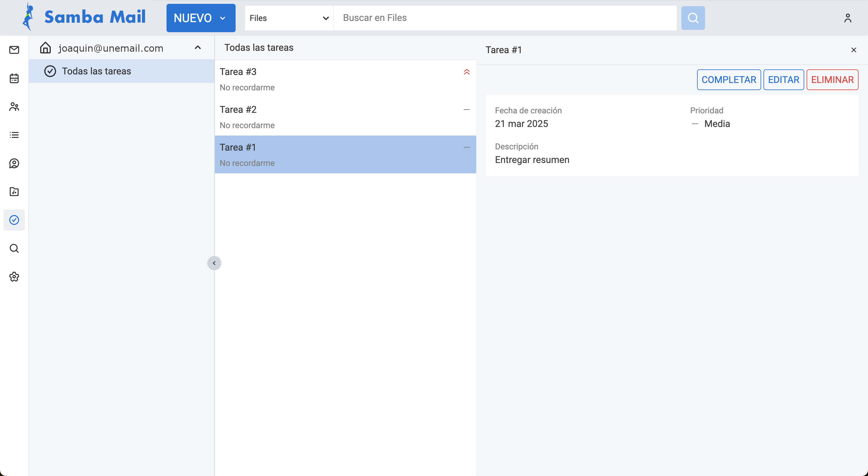Click the Buscar en Files field
Screen dimensions: 868x476
(505, 18)
